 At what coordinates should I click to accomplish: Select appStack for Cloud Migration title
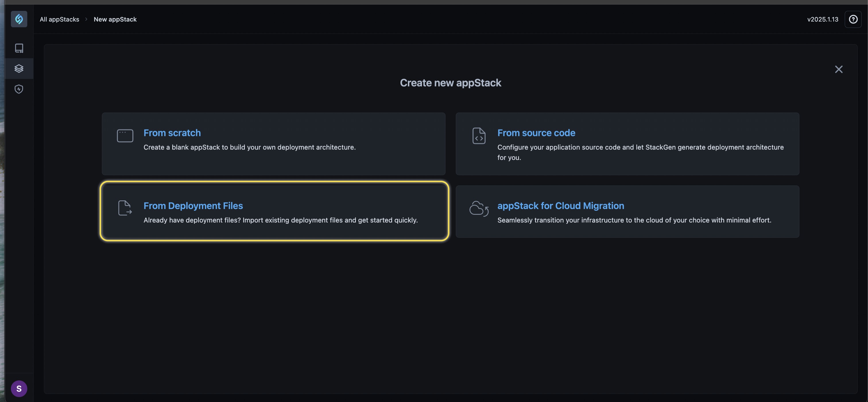[561, 206]
